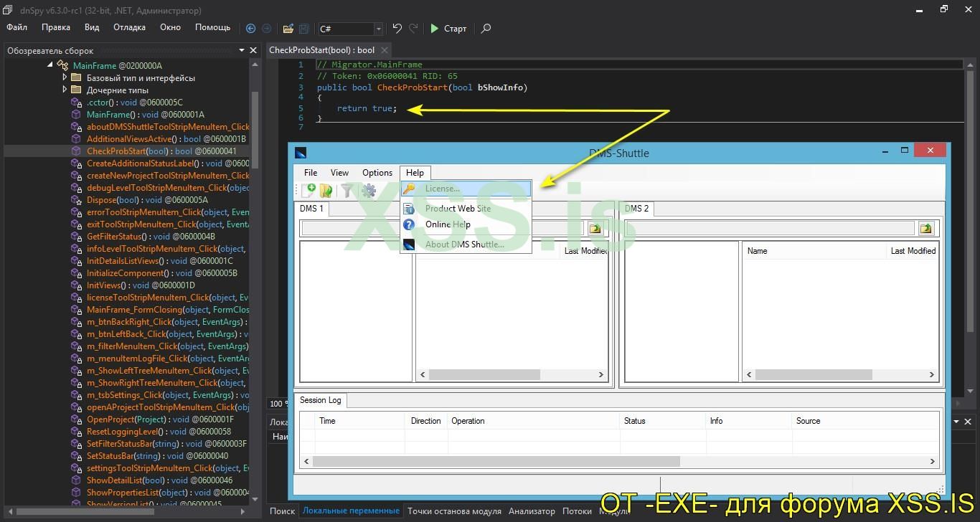Image resolution: width=980 pixels, height=522 pixels.
Task: Click the search magnifier icon in dnSpy toolbar
Action: (486, 29)
